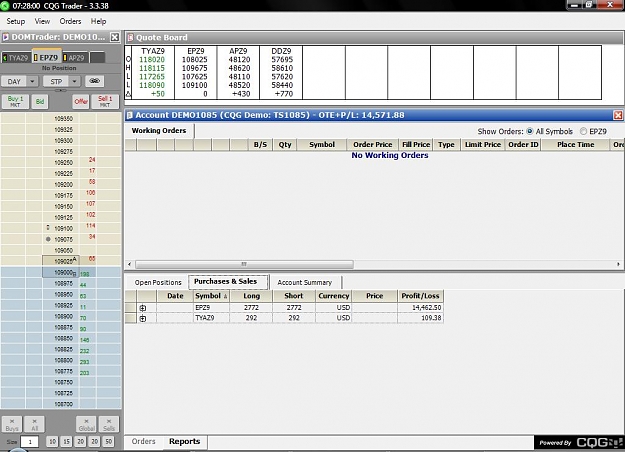Click the Bid button
625x452 pixels.
coord(40,101)
